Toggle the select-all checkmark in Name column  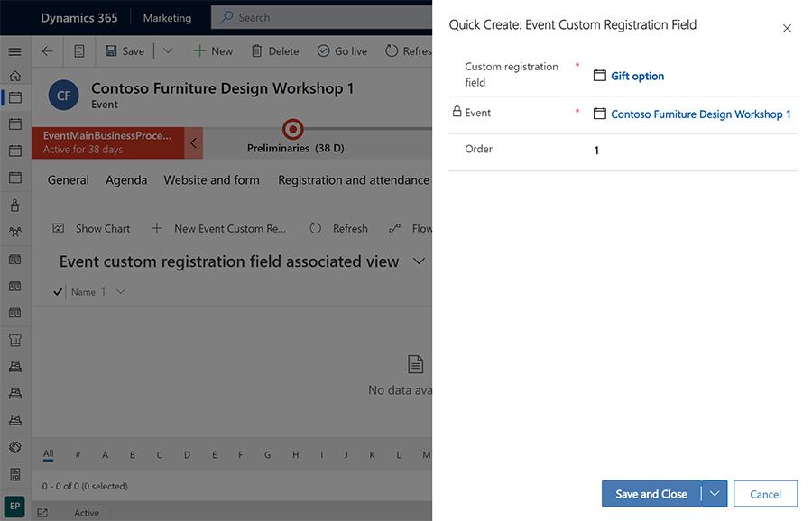(59, 292)
